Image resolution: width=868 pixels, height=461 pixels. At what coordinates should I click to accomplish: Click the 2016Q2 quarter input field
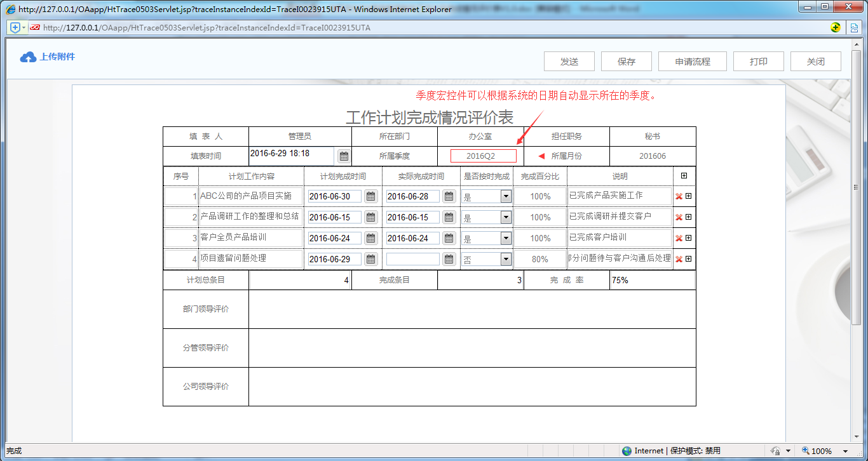pyautogui.click(x=484, y=155)
